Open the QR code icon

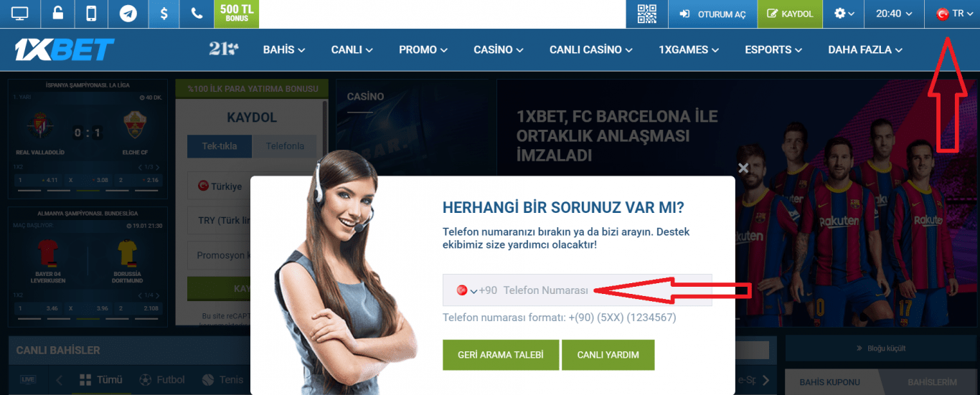[x=647, y=14]
